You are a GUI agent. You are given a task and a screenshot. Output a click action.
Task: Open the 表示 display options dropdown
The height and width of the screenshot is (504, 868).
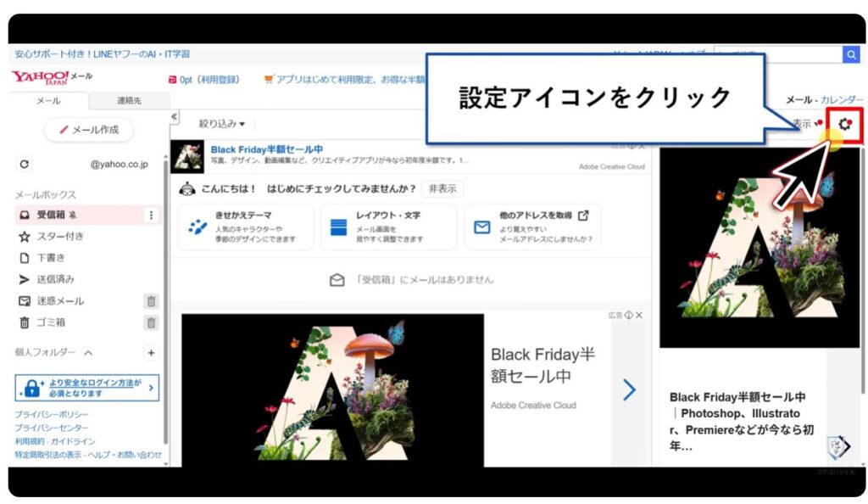pyautogui.click(x=803, y=123)
